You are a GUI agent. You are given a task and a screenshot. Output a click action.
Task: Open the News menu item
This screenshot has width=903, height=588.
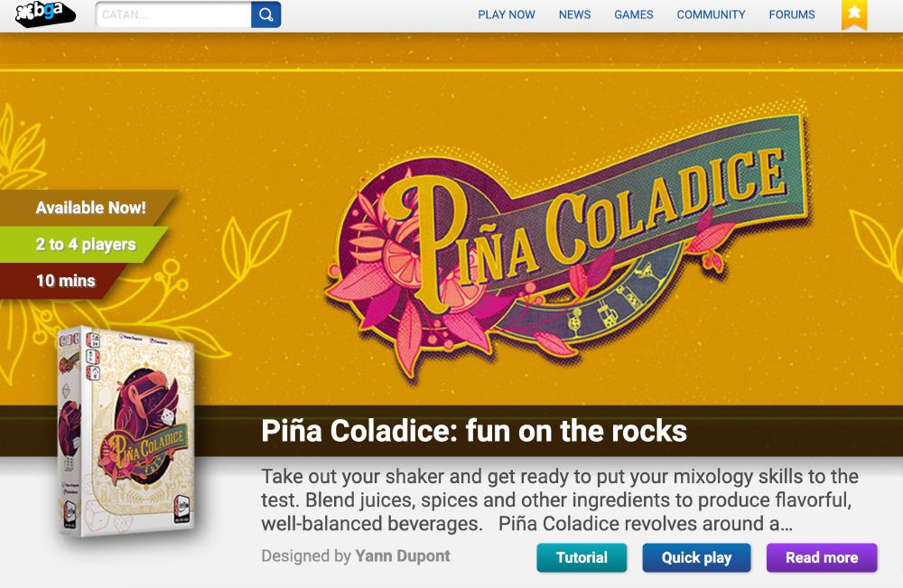[x=574, y=14]
